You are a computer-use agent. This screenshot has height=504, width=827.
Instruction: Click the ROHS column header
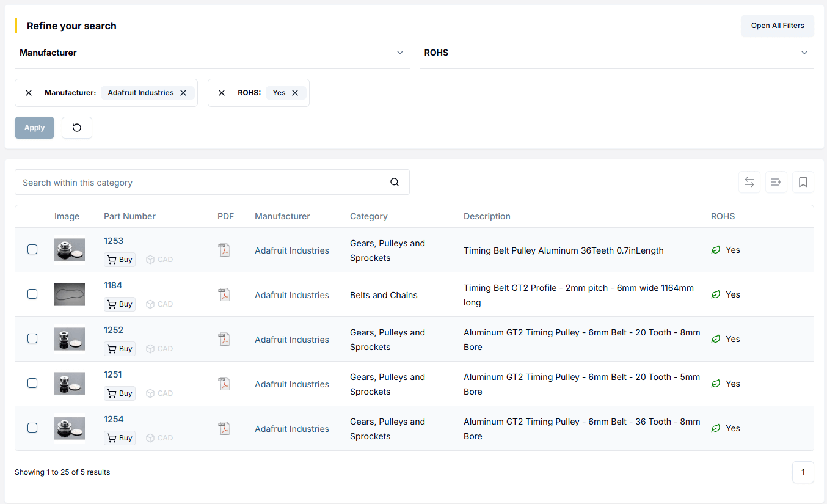[x=723, y=216]
